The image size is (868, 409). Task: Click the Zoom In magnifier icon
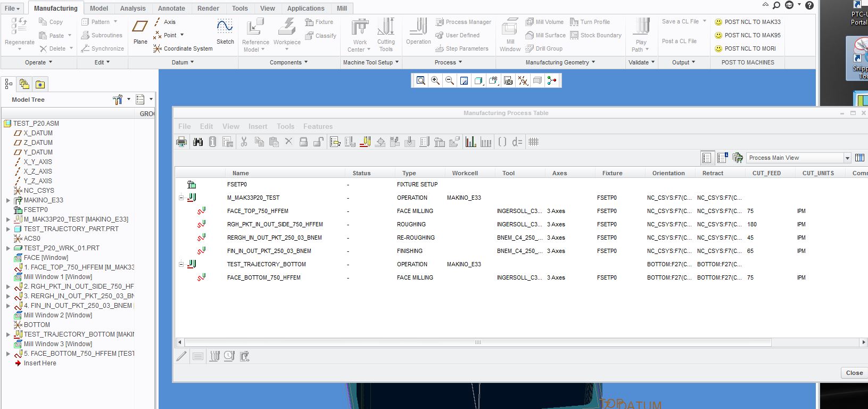click(x=435, y=80)
